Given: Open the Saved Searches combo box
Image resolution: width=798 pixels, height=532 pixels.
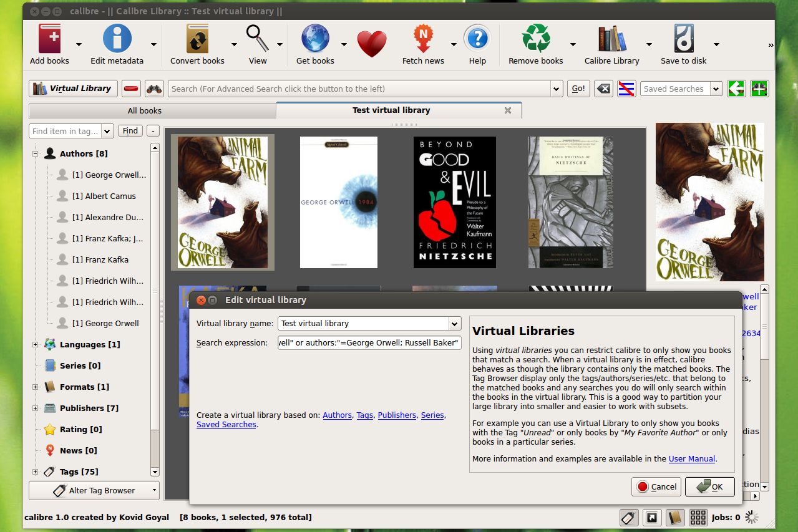Looking at the screenshot, I should point(681,89).
